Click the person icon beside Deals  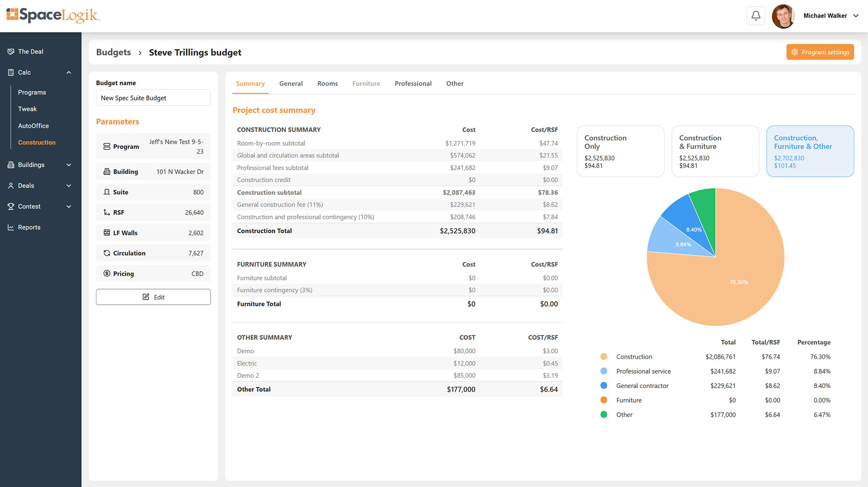pos(11,186)
